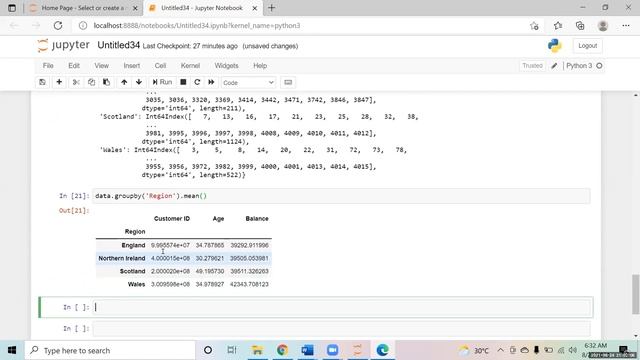Paste cells below with the toolbar icon
Image resolution: width=640 pixels, height=360 pixels.
pyautogui.click(x=107, y=82)
